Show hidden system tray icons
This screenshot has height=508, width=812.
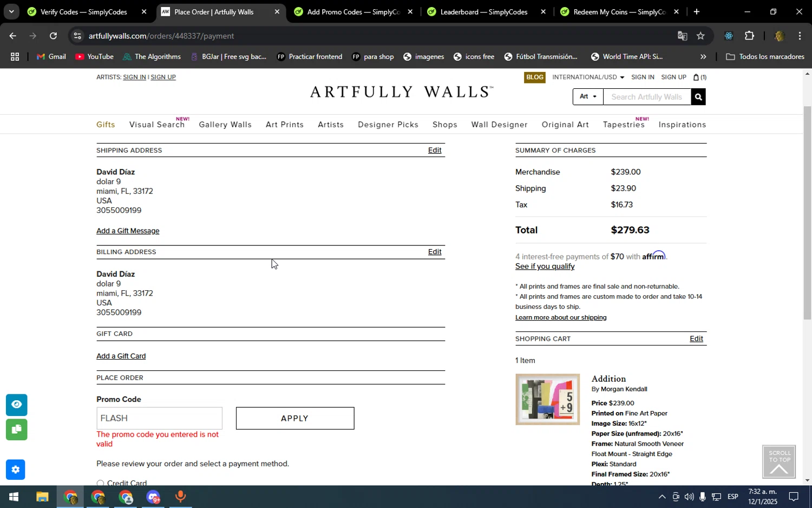click(662, 497)
